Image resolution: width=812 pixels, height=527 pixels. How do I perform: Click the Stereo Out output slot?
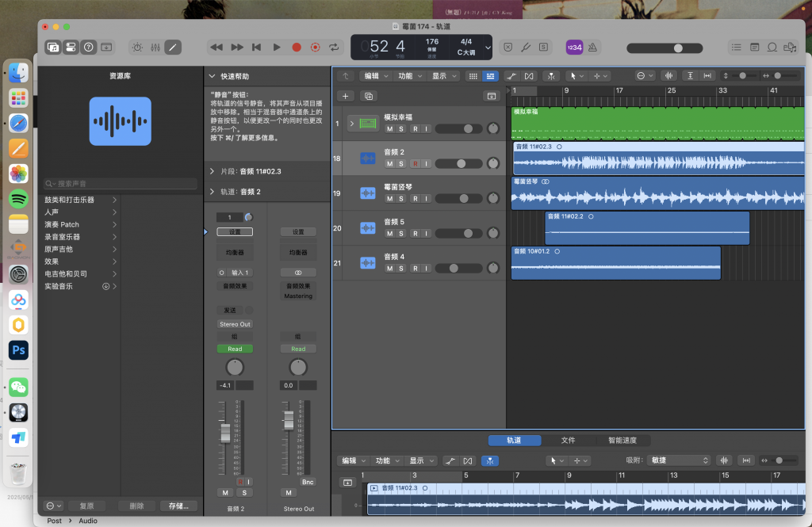[235, 324]
